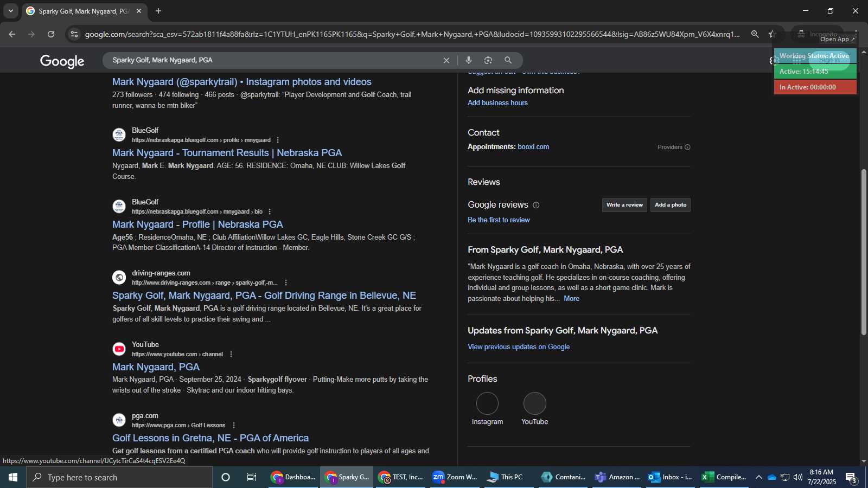This screenshot has height=488, width=868.
Task: Open new browser tab
Action: click(158, 11)
